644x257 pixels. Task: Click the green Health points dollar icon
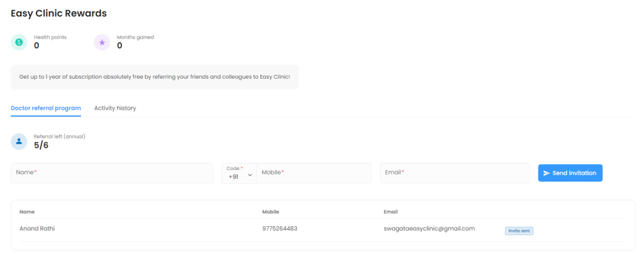[x=19, y=42]
